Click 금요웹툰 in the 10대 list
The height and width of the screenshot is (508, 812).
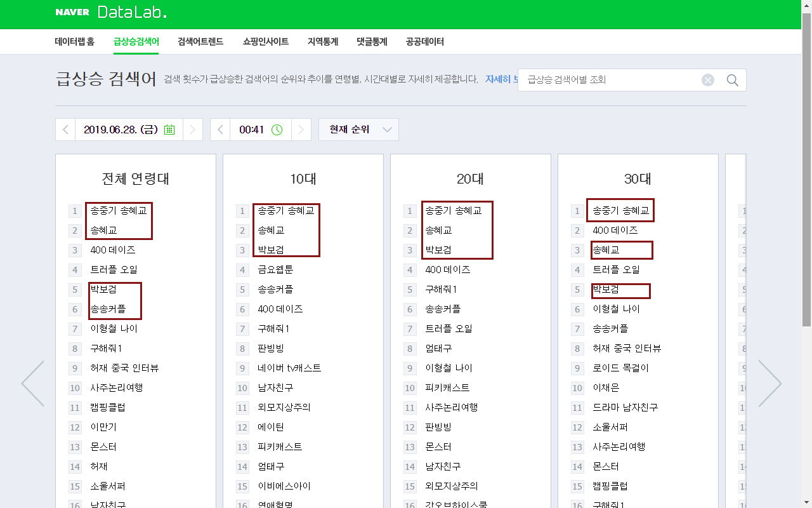(x=275, y=270)
